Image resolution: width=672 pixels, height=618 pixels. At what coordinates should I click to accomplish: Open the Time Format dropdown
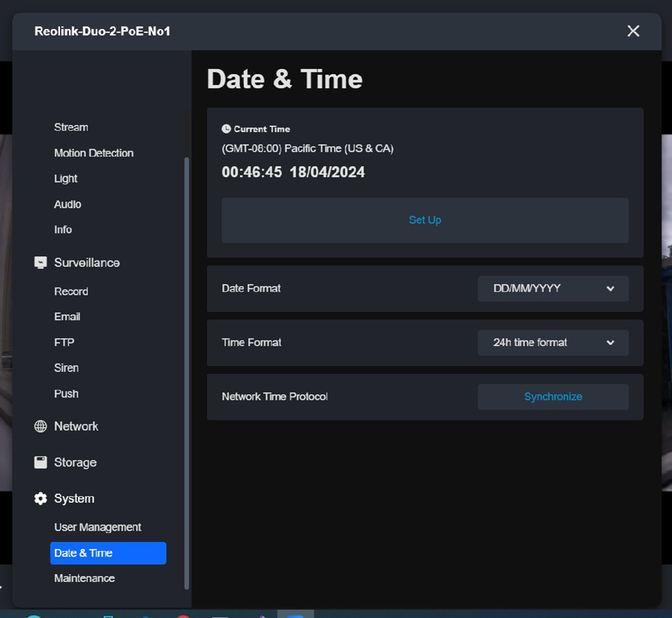coord(553,342)
